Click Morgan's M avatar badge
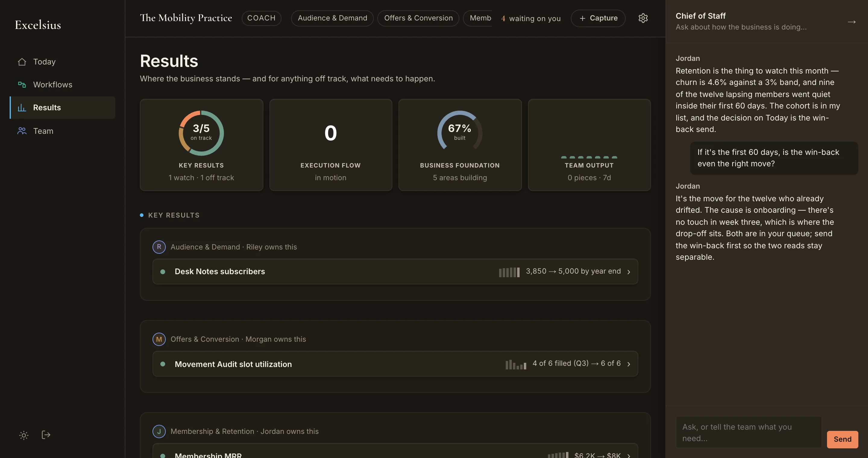 coord(159,339)
